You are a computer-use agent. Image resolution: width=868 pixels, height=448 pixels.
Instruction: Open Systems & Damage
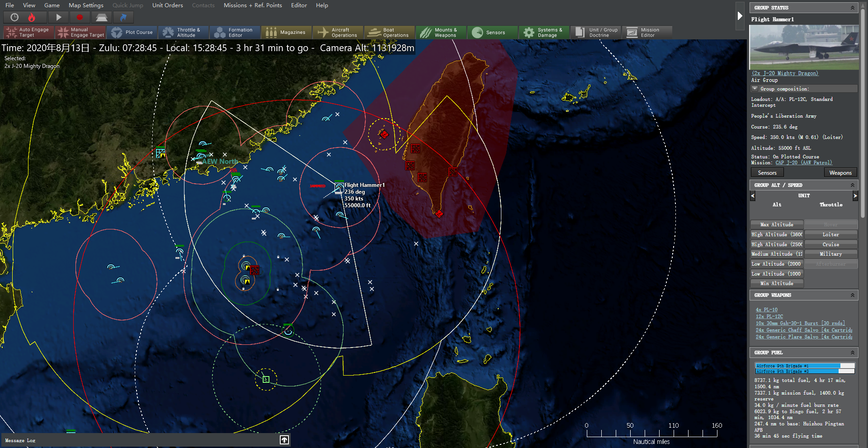pyautogui.click(x=544, y=32)
